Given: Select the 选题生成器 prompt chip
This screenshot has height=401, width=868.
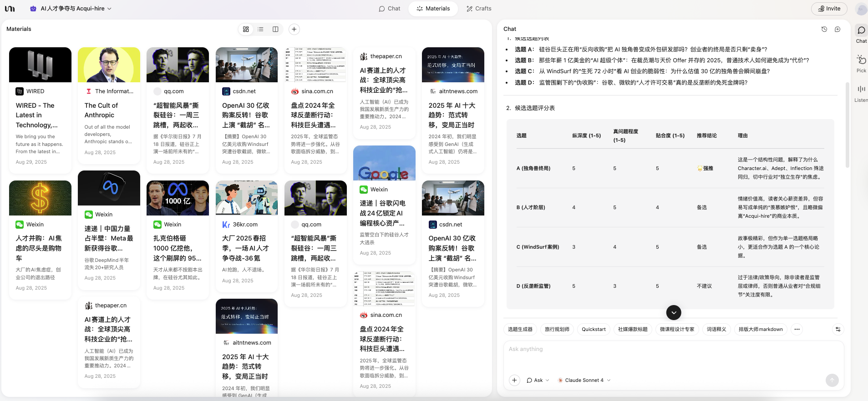Looking at the screenshot, I should (x=520, y=329).
